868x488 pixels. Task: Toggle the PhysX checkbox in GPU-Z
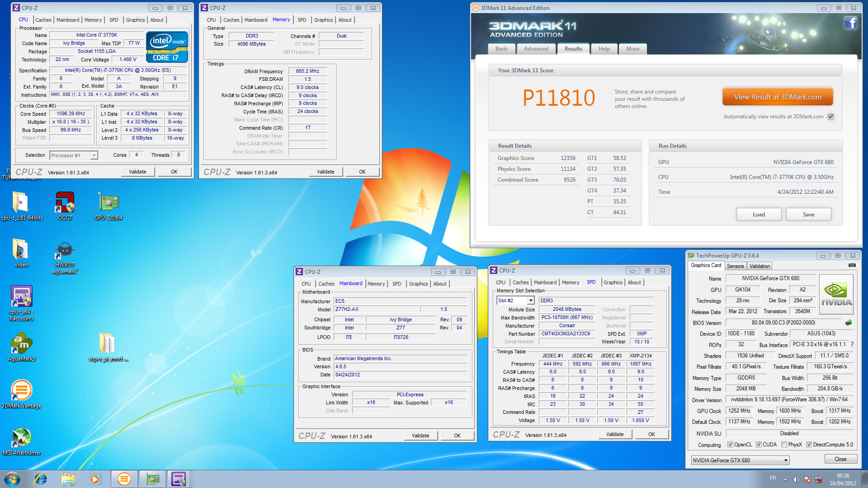click(x=784, y=445)
